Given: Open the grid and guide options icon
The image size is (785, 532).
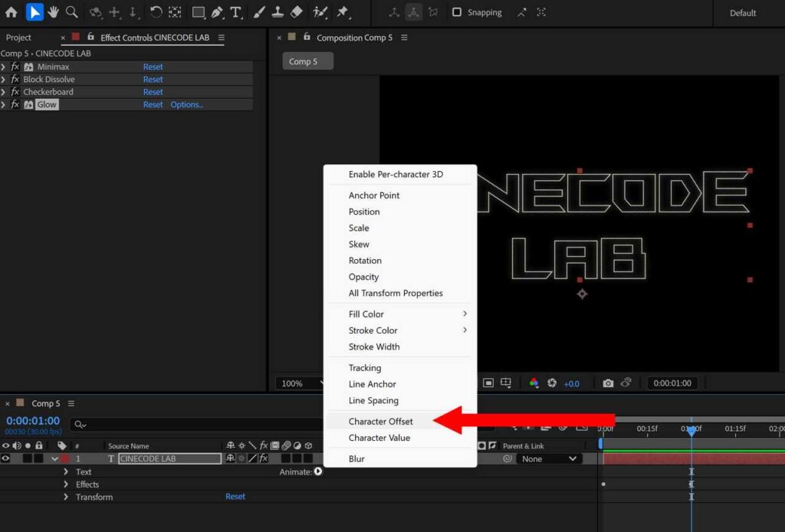Looking at the screenshot, I should (506, 383).
